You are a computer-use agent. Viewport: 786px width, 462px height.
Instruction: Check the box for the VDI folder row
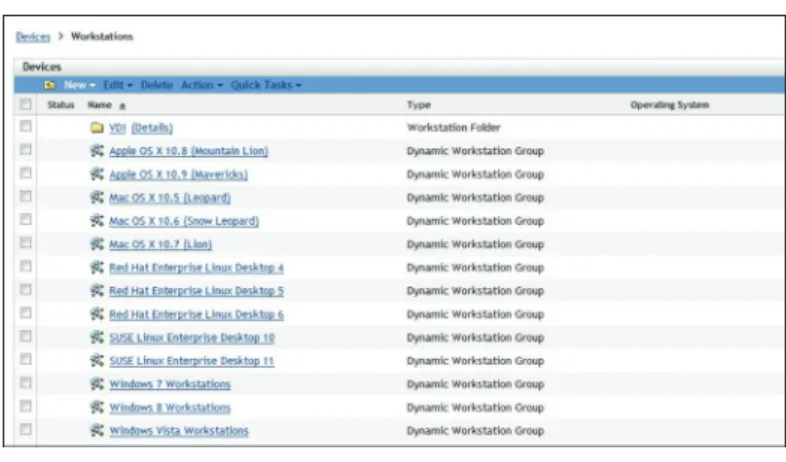click(26, 126)
